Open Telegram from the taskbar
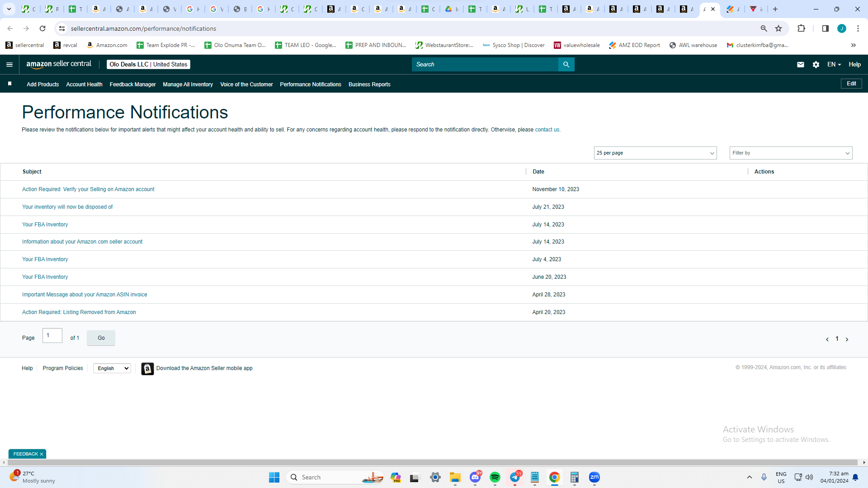868x488 pixels. (515, 478)
